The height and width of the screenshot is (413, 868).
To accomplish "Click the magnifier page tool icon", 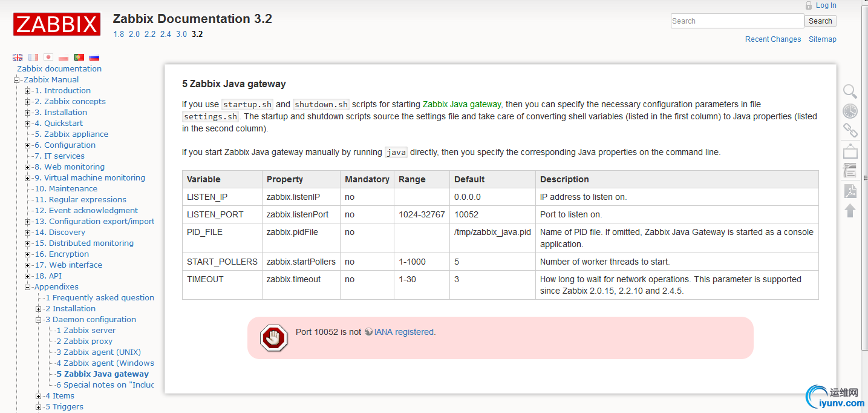I will point(850,91).
